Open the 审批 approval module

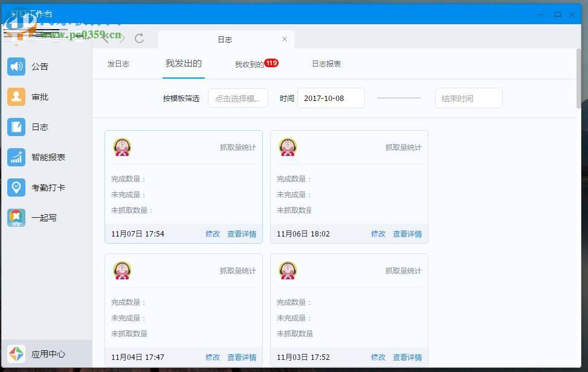click(x=40, y=97)
